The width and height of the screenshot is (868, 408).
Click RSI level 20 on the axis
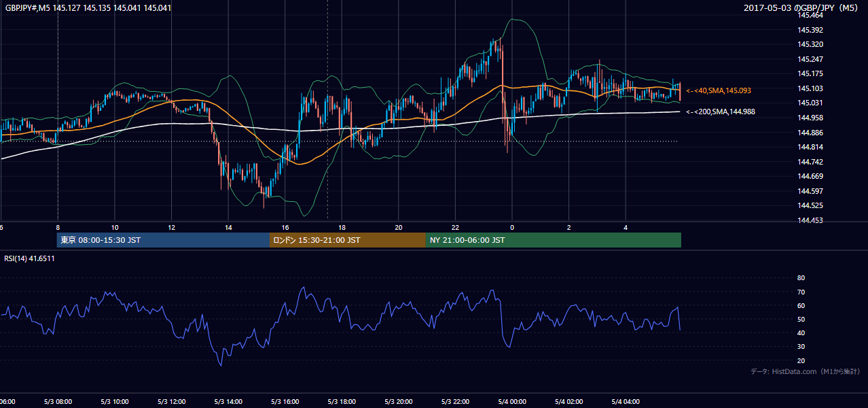(x=801, y=360)
